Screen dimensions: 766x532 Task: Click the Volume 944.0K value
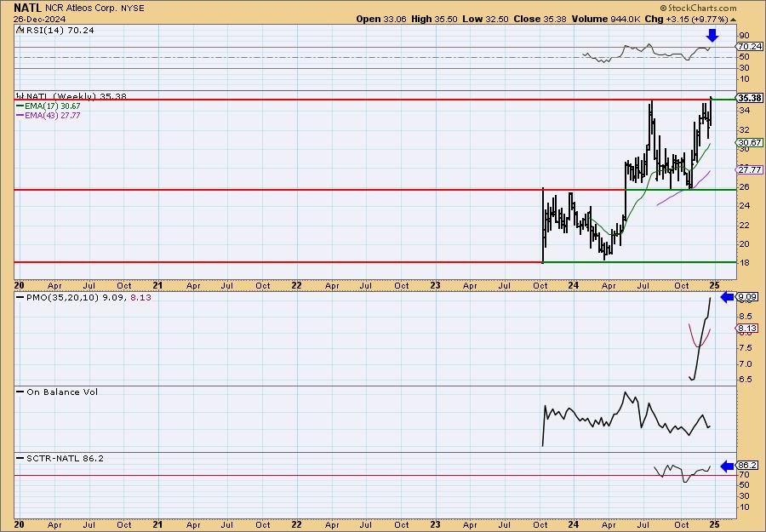(606, 19)
